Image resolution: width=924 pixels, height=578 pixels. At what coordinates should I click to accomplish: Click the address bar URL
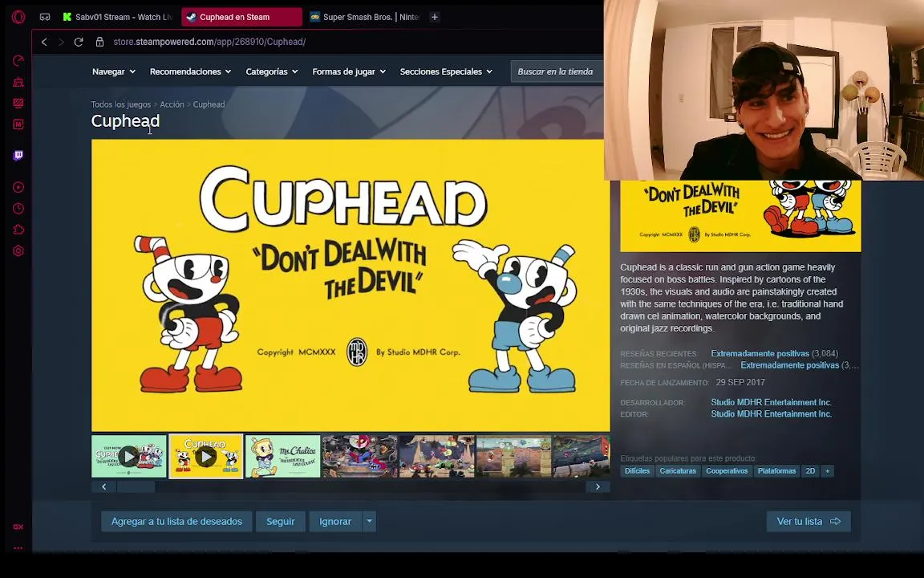tap(209, 42)
